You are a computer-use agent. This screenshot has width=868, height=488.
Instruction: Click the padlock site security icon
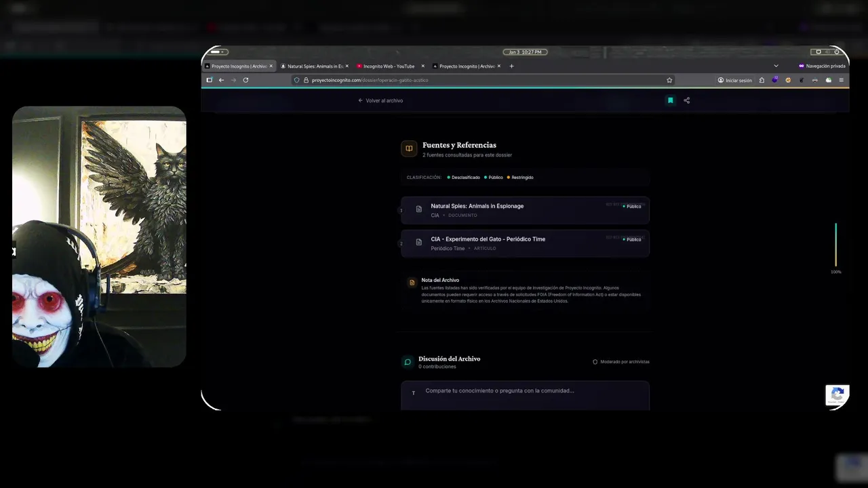(x=306, y=80)
